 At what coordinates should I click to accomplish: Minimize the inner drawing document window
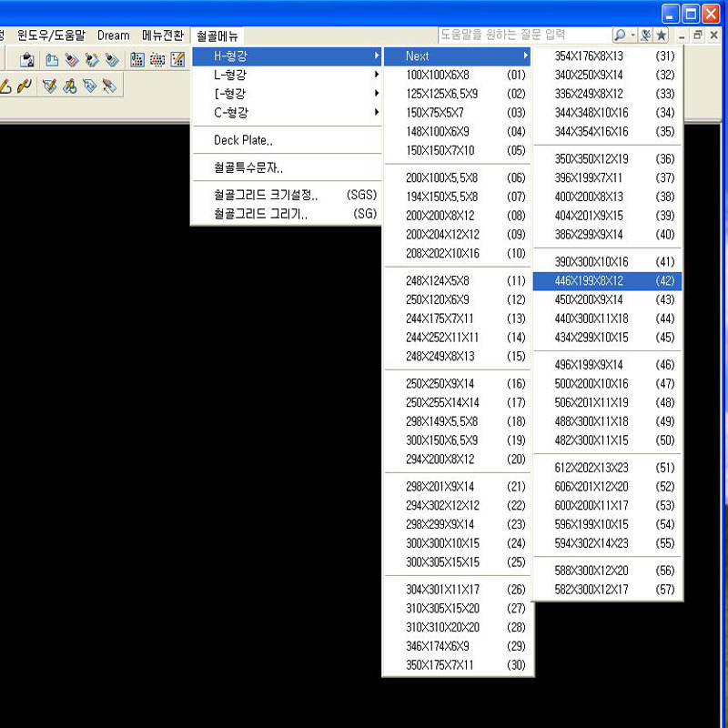pyautogui.click(x=682, y=35)
